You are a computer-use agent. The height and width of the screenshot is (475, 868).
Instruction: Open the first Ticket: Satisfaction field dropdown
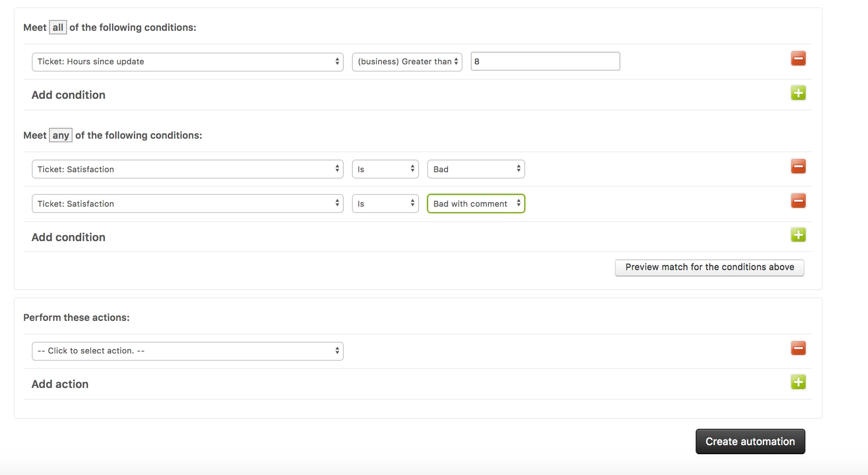point(187,169)
